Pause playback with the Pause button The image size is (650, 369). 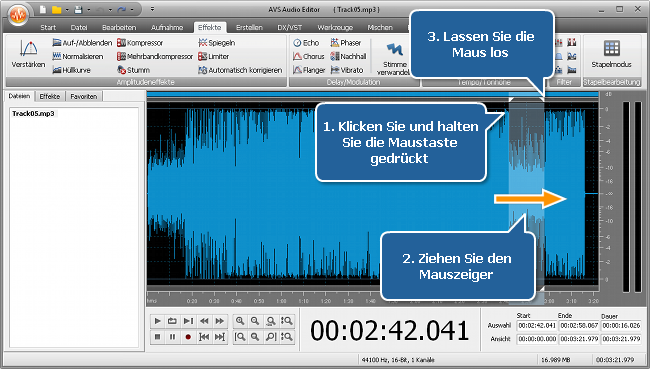(x=172, y=337)
